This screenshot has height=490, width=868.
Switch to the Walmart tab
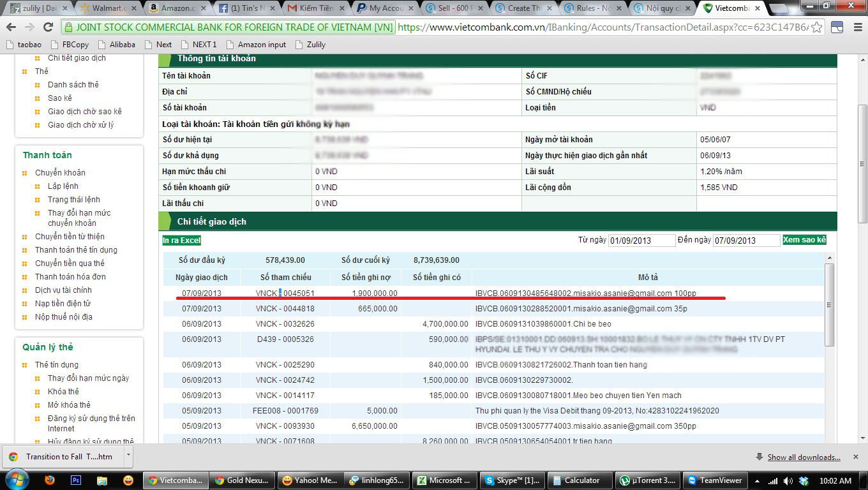[x=105, y=8]
